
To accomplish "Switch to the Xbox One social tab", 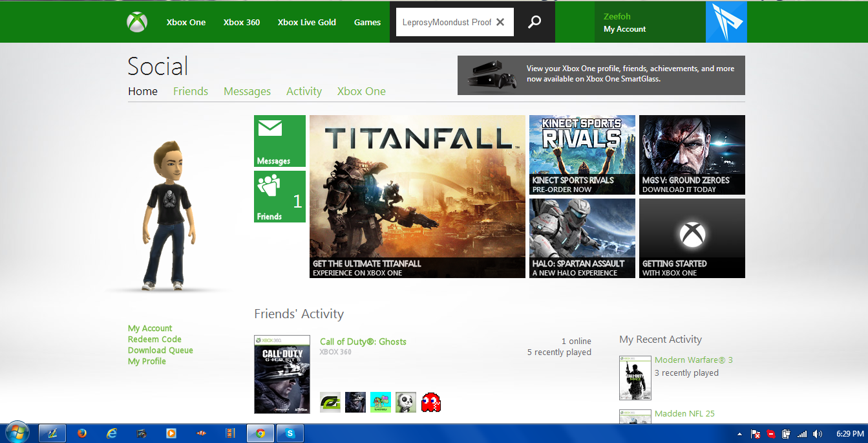I will (361, 91).
